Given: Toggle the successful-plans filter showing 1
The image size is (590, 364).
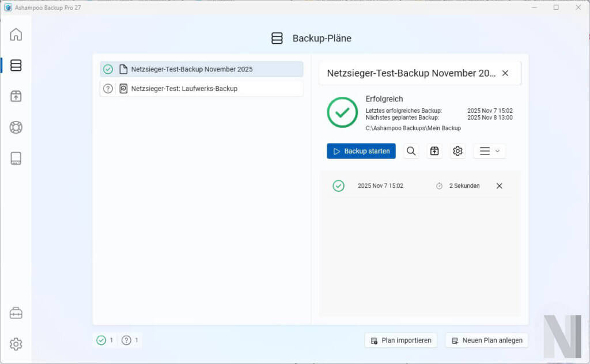Looking at the screenshot, I should [104, 340].
